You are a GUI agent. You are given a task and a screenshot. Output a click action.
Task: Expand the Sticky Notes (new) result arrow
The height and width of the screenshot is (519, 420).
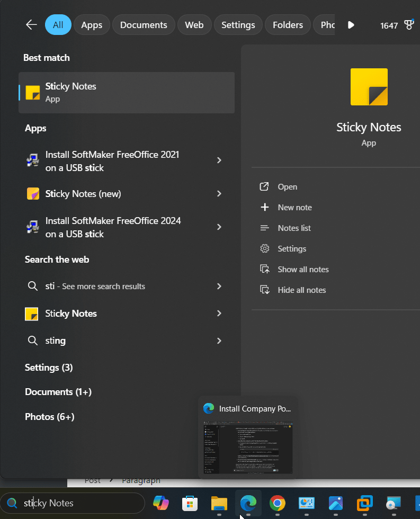[x=219, y=194]
